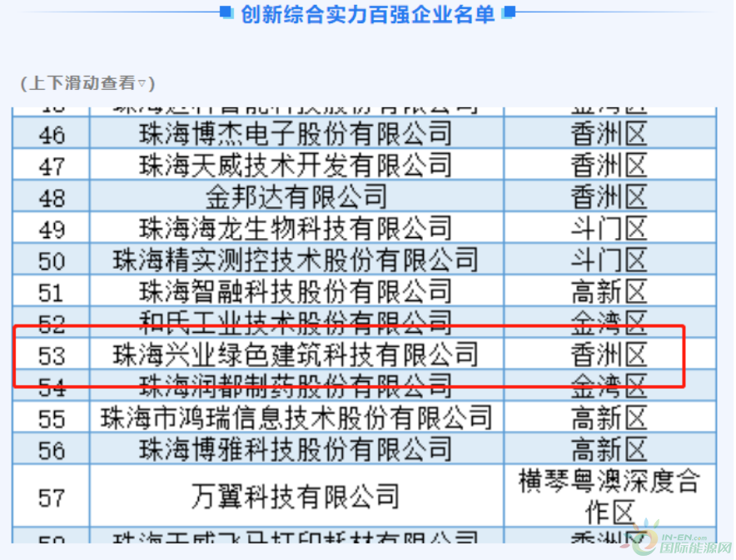Click 斗门区 in the 珠海精实测控技术 row

tap(609, 260)
